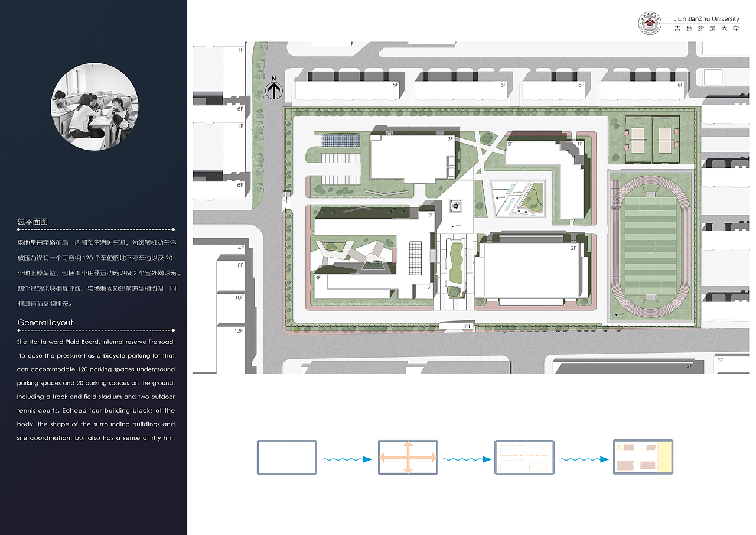Select the colored building blocks final diagram
The image size is (756, 535).
coord(643,457)
